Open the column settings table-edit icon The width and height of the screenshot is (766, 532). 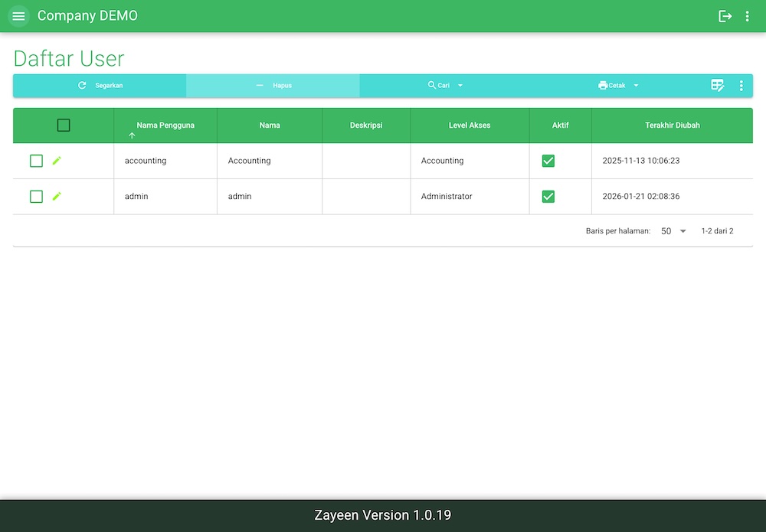point(718,85)
